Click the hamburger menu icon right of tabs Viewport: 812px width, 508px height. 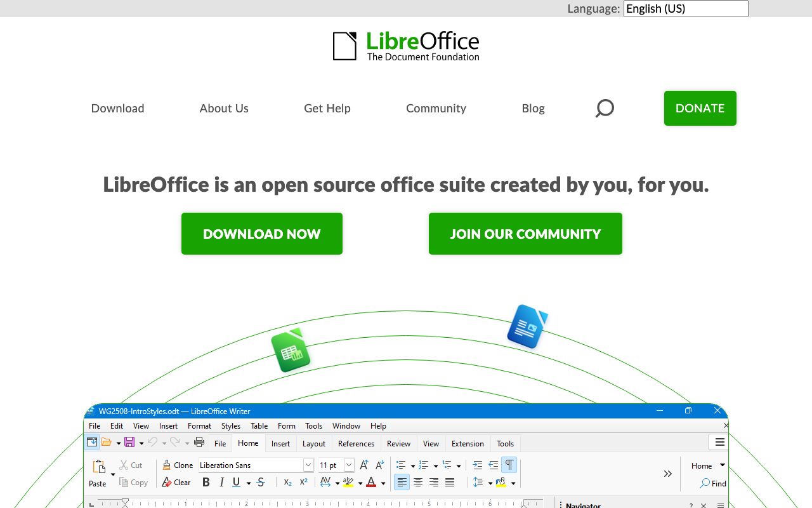point(720,443)
